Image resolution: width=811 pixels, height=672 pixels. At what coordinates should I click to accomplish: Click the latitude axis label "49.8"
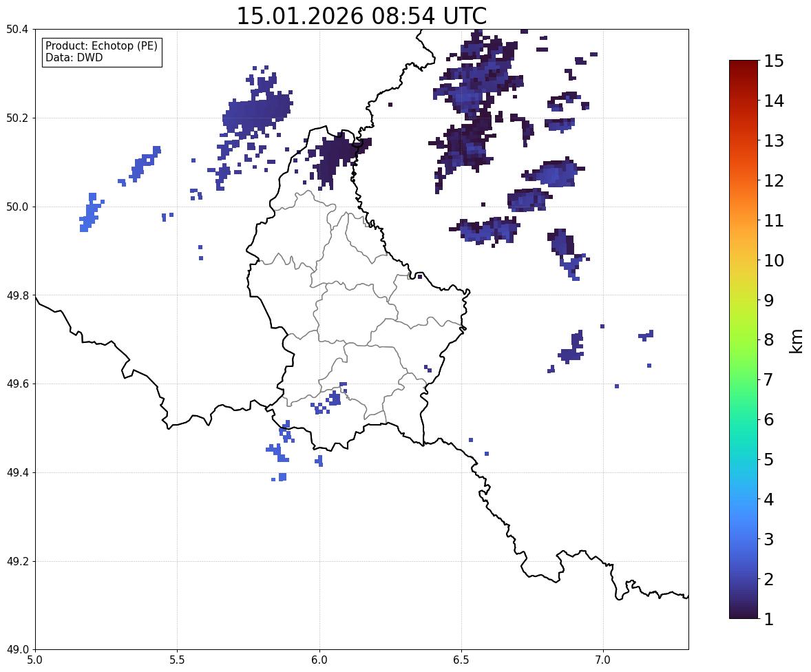coord(18,295)
